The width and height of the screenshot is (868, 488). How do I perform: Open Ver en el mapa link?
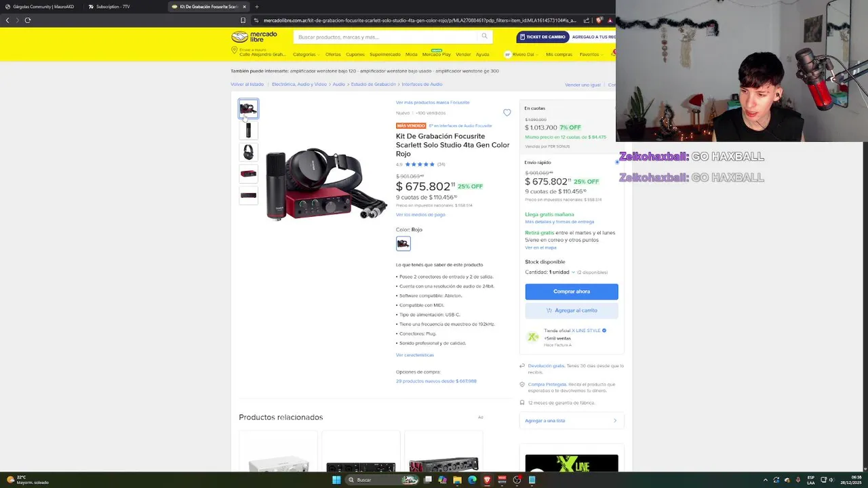540,247
